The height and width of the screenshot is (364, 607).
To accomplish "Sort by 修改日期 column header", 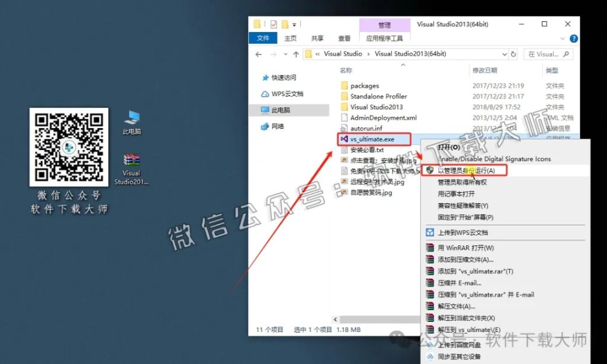I will 485,71.
